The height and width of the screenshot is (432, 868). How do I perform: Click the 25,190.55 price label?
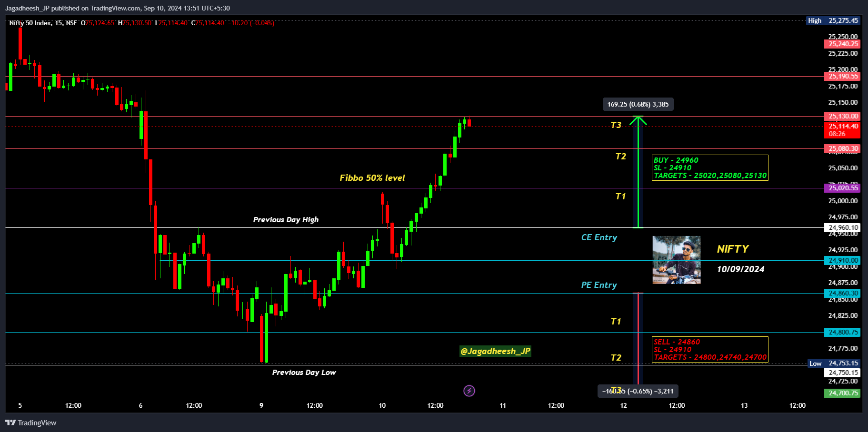point(842,76)
